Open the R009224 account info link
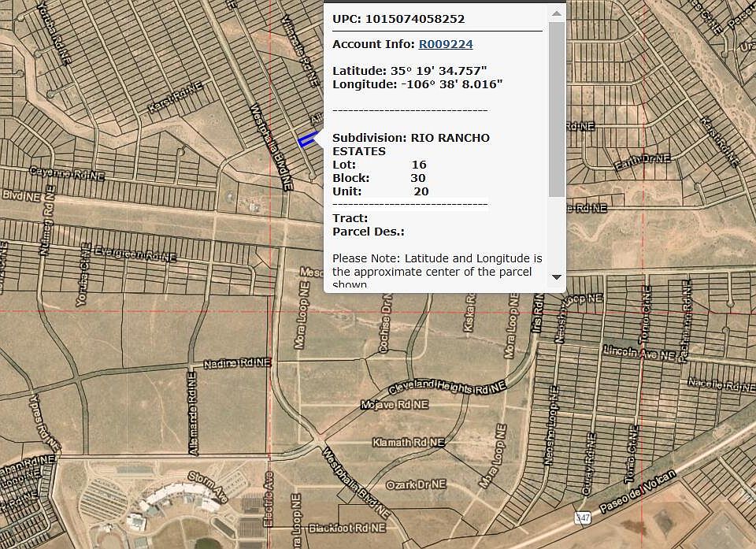 point(446,44)
